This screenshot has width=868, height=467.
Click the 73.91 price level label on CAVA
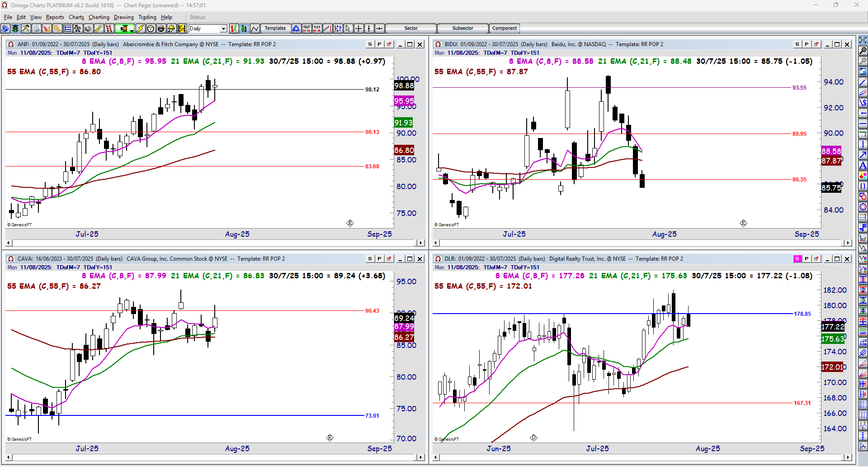pos(372,416)
